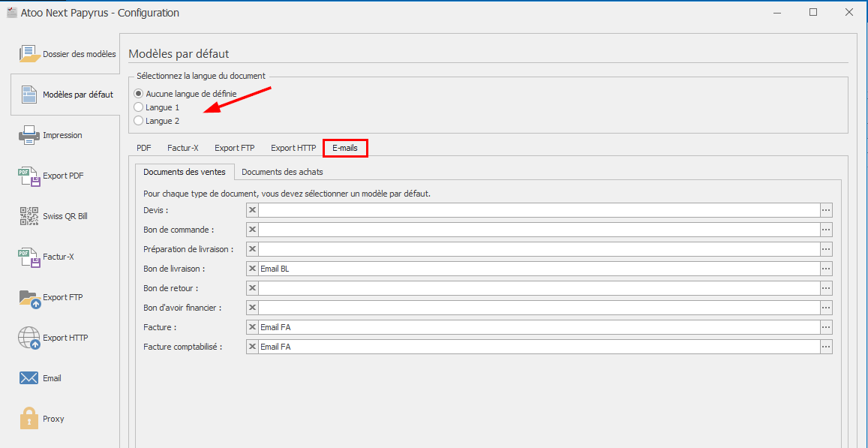
Task: Open Proxy padlock settings icon
Action: (x=29, y=419)
